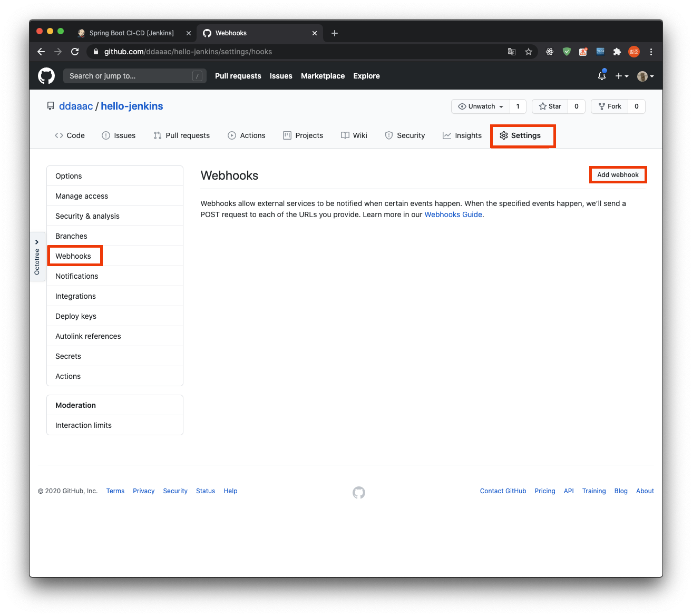Open the Settings tab

pos(520,135)
